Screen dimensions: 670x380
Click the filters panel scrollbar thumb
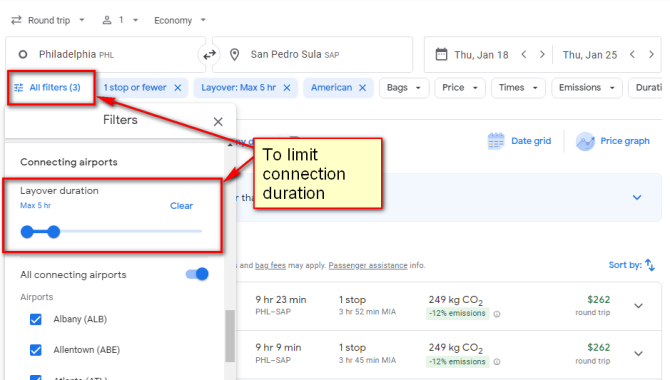(x=230, y=336)
